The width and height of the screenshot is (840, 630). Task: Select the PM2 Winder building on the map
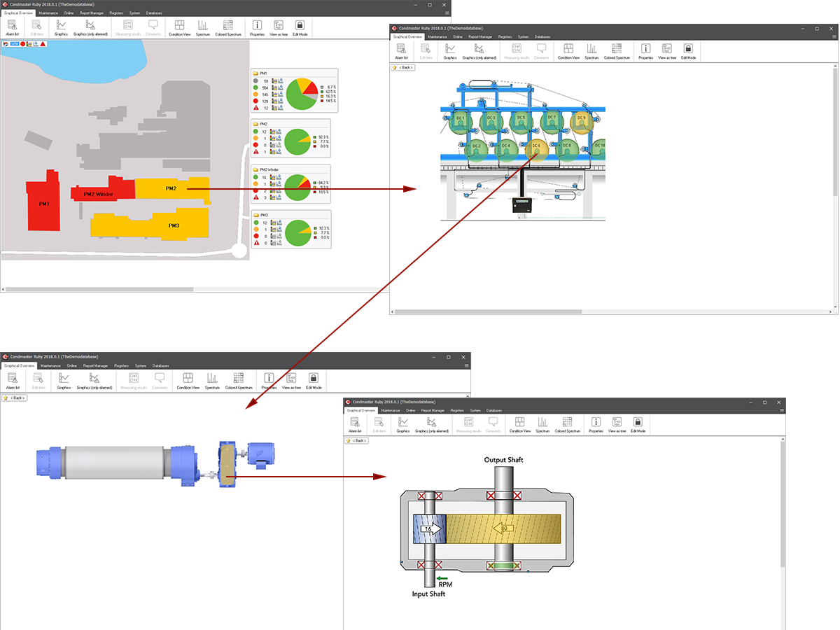(x=103, y=191)
